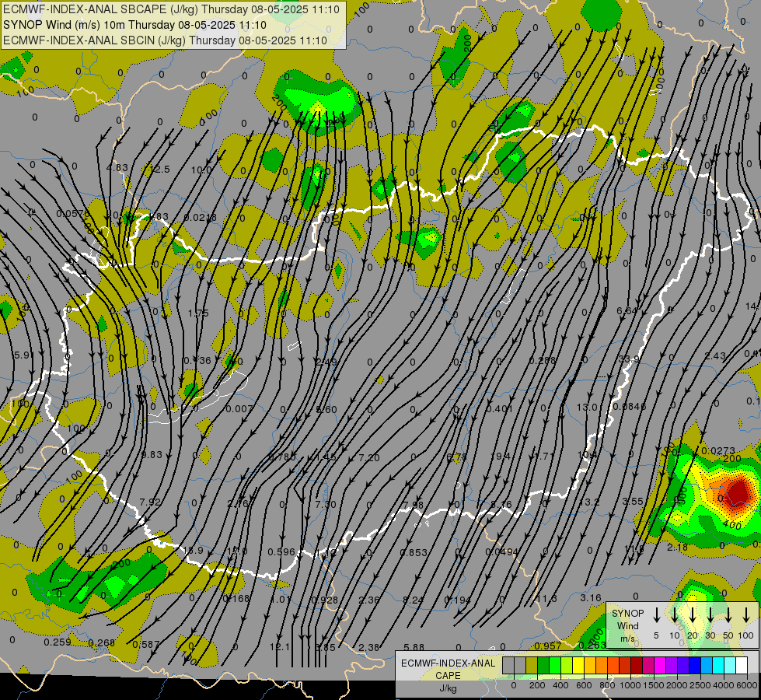This screenshot has width=761, height=700.
Task: Click the 0.259 map value
Action: 58,642
